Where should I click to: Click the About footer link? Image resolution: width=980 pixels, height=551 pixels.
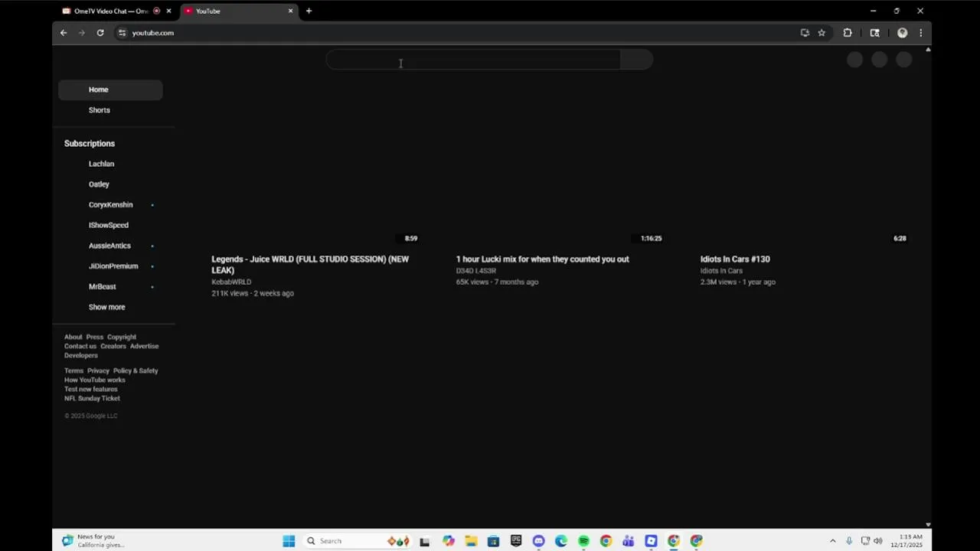(x=73, y=337)
